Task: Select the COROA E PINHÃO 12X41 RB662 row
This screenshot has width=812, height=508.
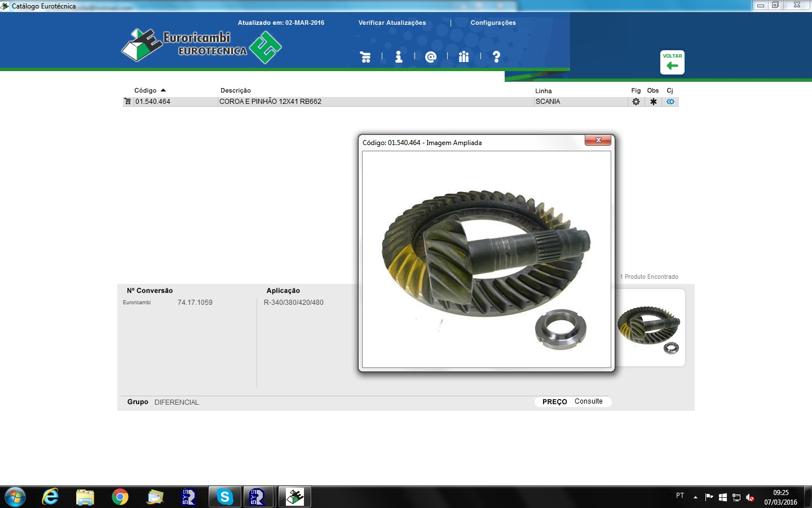Action: (270, 102)
